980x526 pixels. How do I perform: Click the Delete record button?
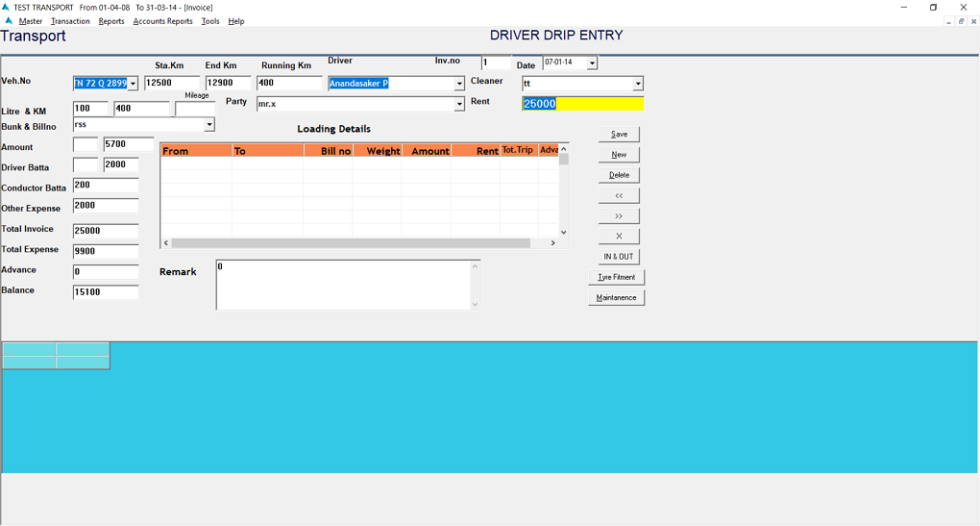tap(619, 175)
